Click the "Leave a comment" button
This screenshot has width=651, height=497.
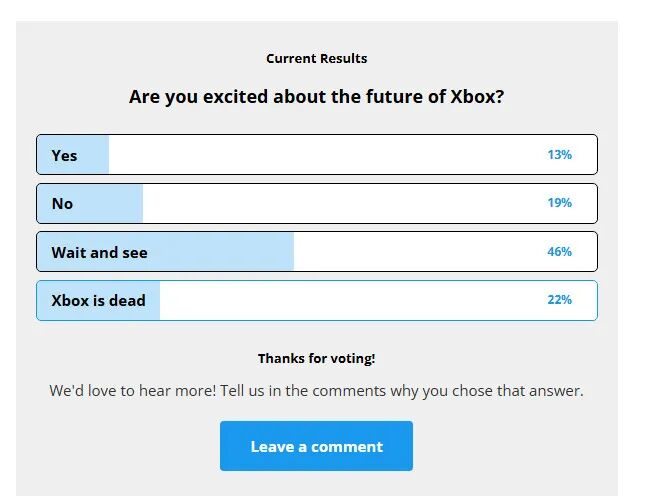pyautogui.click(x=316, y=446)
